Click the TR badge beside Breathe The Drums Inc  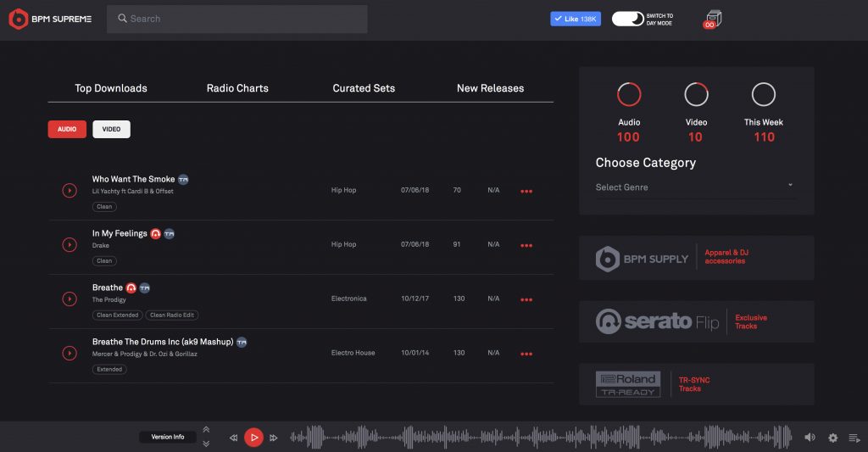click(242, 342)
